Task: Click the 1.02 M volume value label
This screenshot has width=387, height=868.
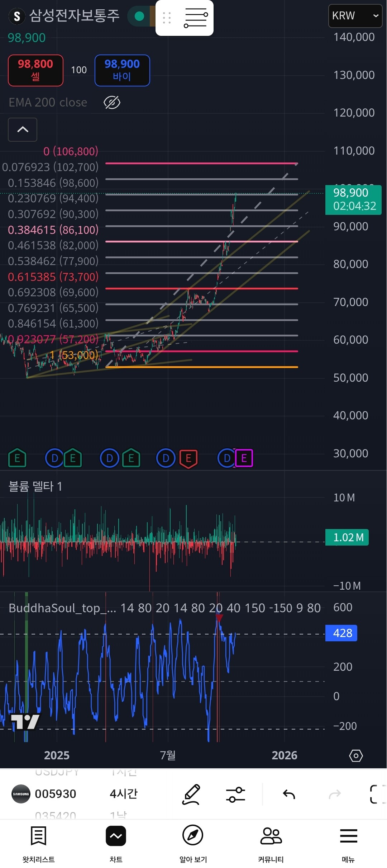Action: 347,537
